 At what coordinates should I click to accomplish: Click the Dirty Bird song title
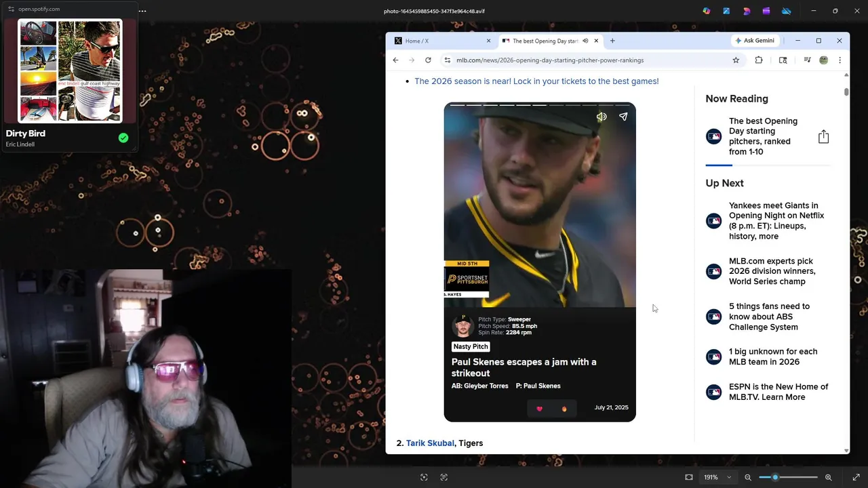[x=26, y=134]
